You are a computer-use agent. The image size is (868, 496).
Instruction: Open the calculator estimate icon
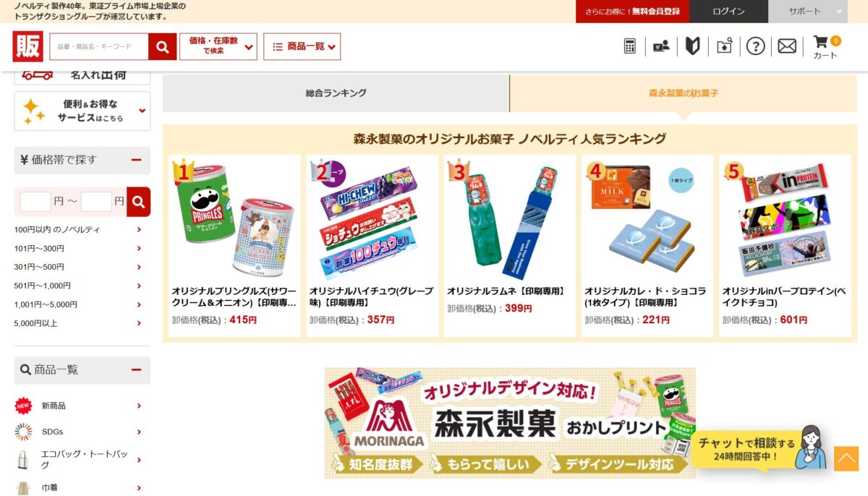630,46
